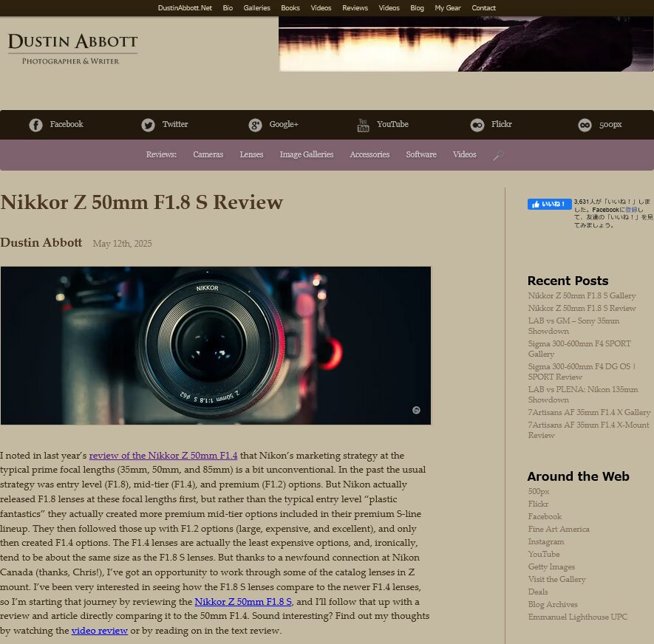Click the Twitter text link

point(175,124)
